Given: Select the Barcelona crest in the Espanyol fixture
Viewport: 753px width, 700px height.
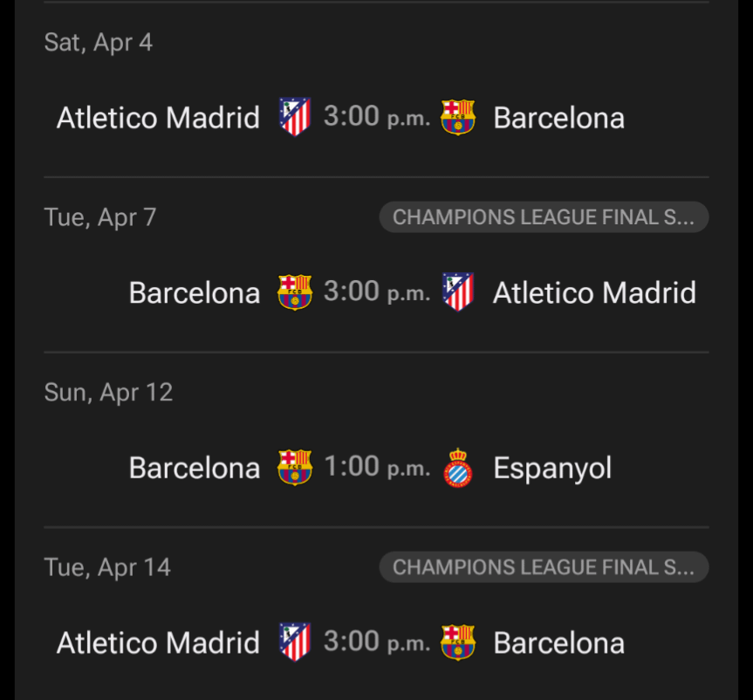Looking at the screenshot, I should click(x=296, y=466).
